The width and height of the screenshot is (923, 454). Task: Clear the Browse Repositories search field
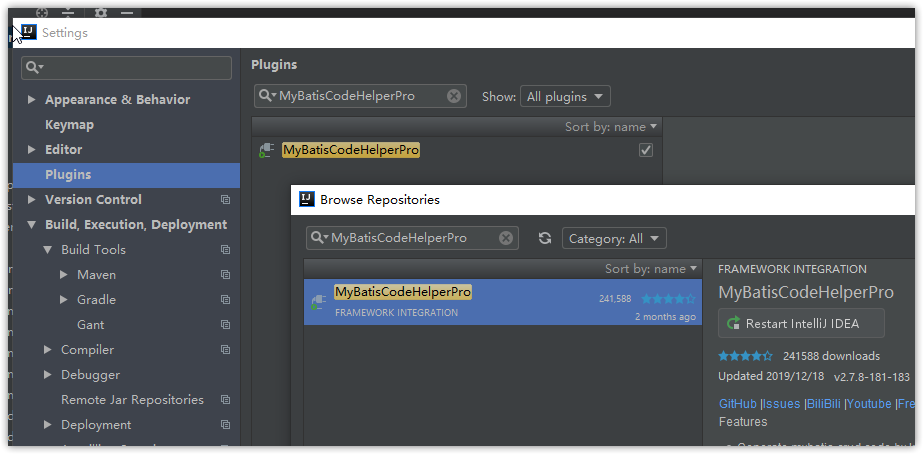[x=506, y=238]
